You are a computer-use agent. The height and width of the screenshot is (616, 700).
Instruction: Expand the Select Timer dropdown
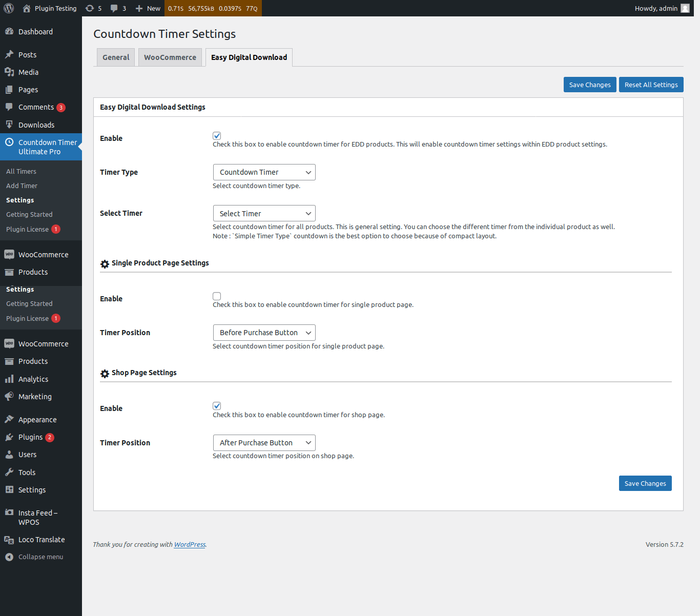(x=264, y=213)
